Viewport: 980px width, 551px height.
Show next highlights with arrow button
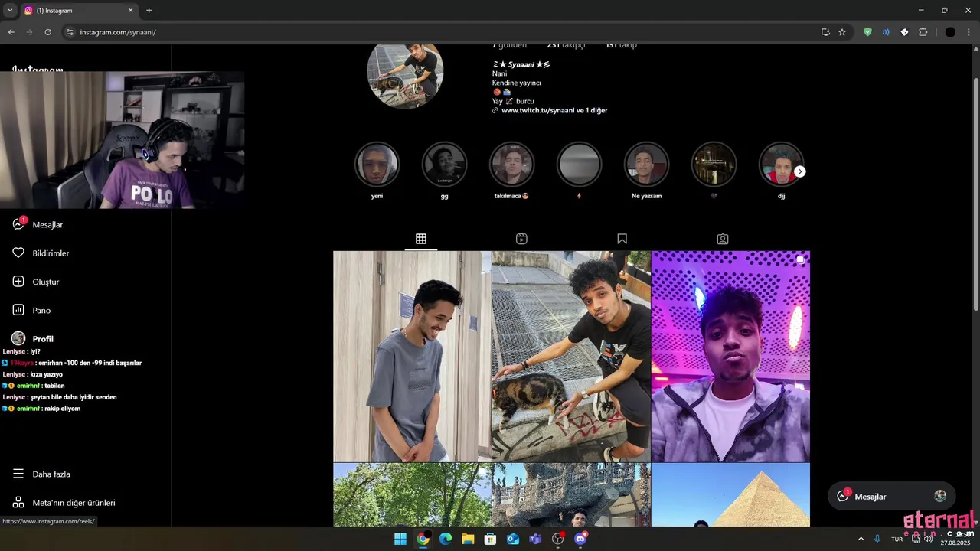coord(800,171)
